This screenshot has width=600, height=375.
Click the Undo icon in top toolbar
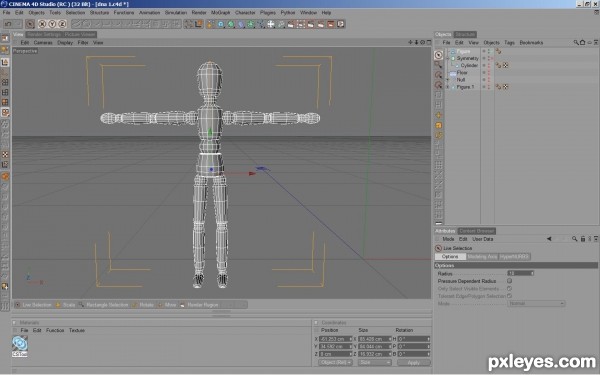8,24
